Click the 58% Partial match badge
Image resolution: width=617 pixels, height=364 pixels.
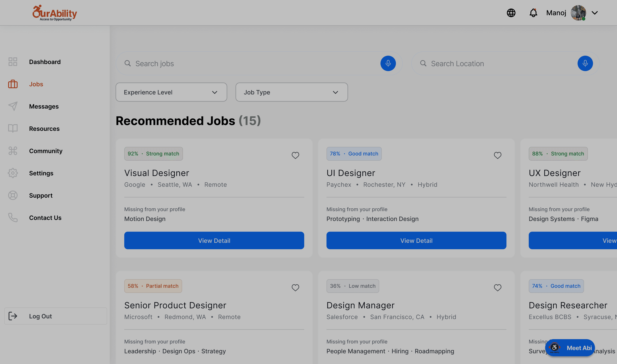[x=153, y=286]
